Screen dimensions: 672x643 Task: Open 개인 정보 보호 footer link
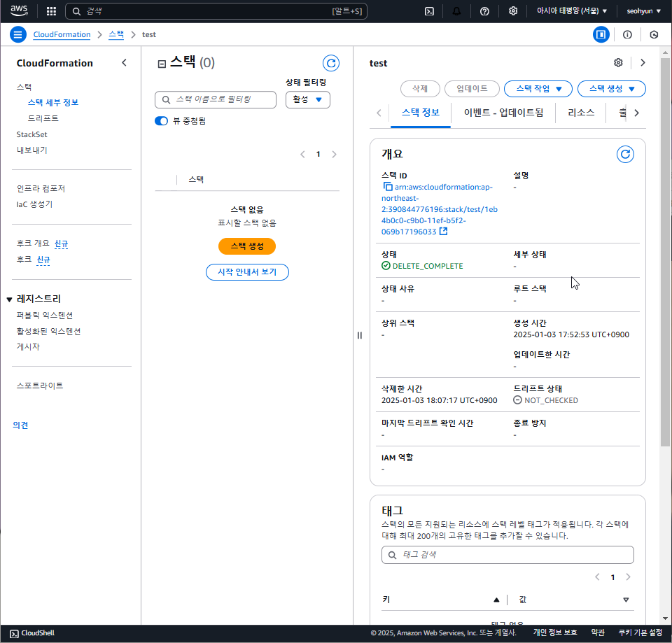[555, 633]
